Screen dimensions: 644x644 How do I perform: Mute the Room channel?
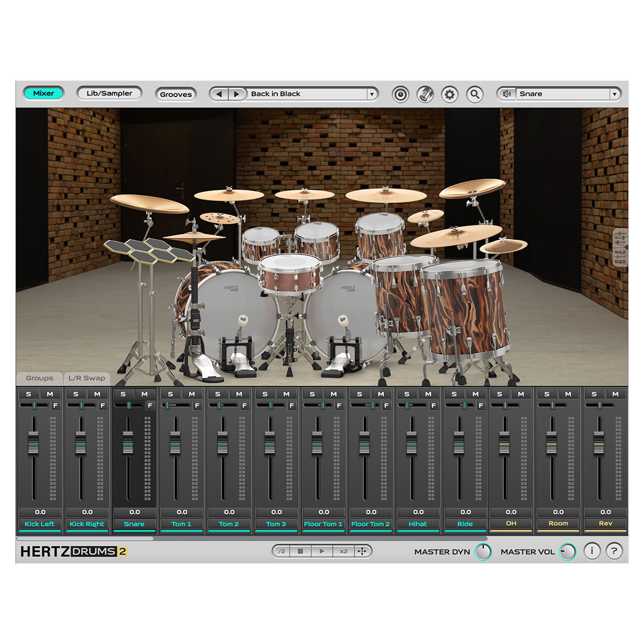coord(568,394)
